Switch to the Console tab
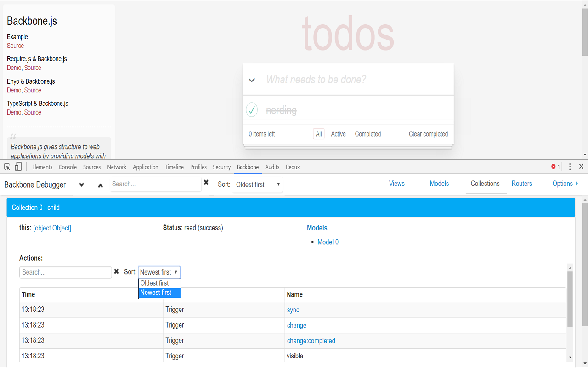Screen dimensions: 588x368 68,167
